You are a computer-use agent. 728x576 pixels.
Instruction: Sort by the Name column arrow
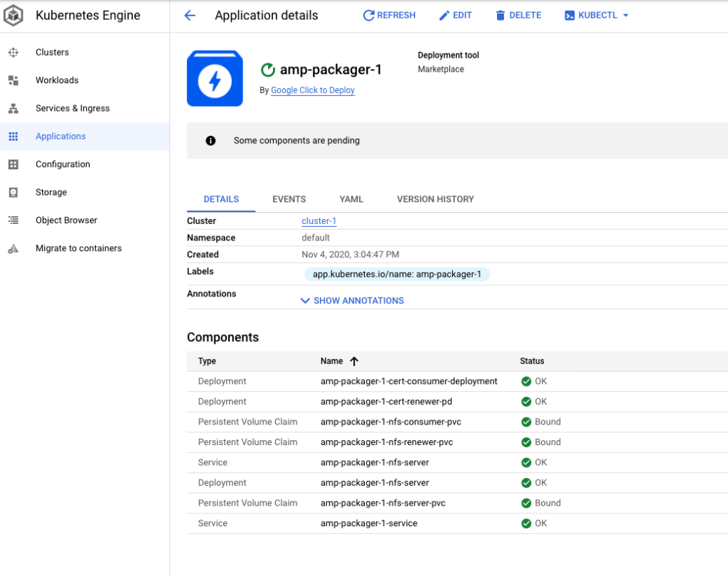(x=354, y=361)
